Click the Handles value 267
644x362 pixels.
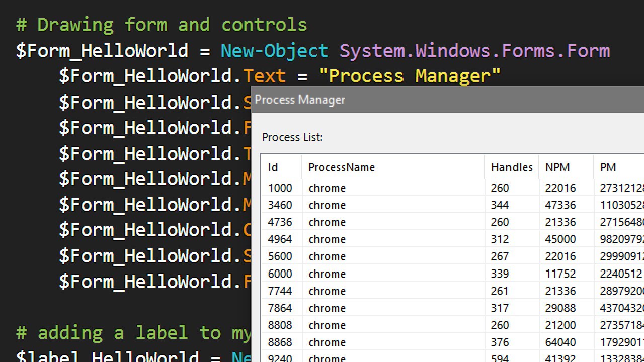(x=500, y=256)
